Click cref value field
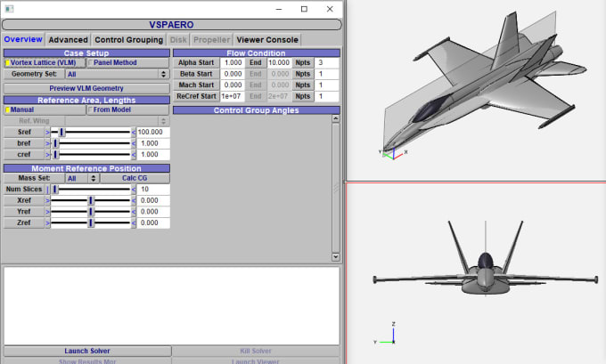 [153, 154]
